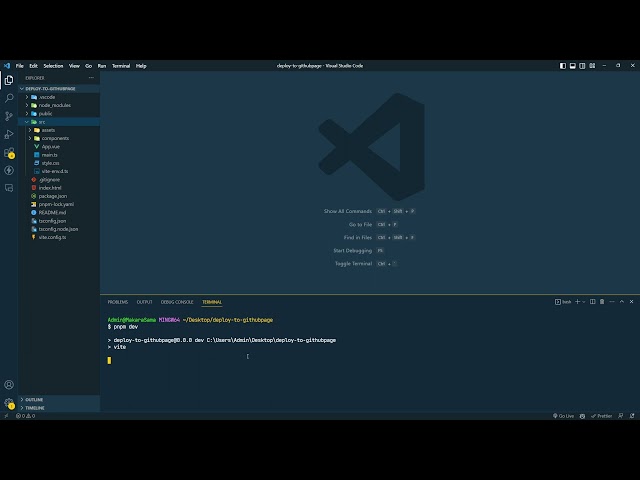Select the TERMINAL tab

click(x=212, y=302)
